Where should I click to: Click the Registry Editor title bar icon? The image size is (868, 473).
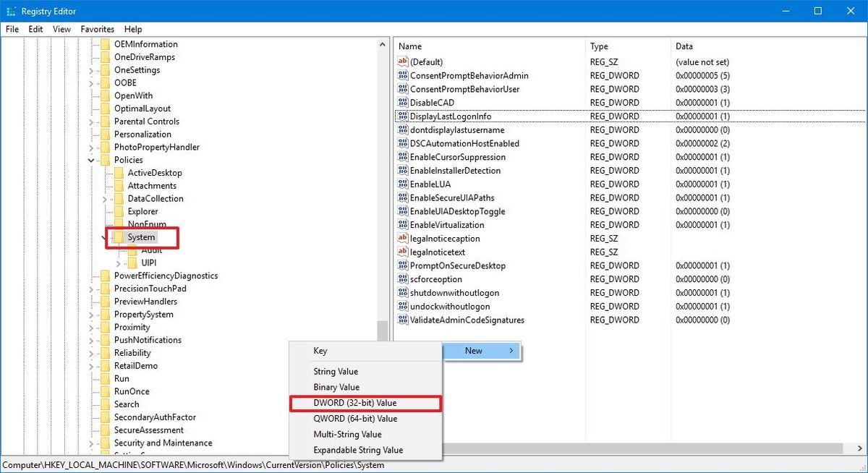click(12, 11)
